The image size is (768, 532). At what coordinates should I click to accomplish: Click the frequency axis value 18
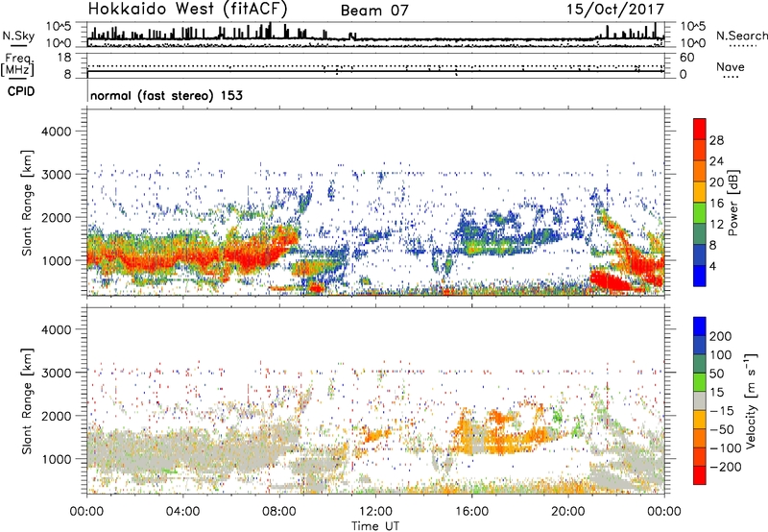(64, 58)
